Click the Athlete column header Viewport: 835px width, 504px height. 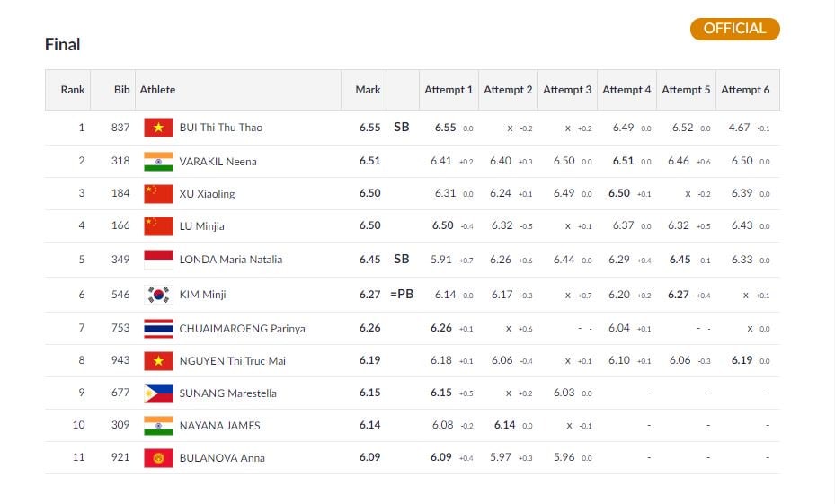157,90
